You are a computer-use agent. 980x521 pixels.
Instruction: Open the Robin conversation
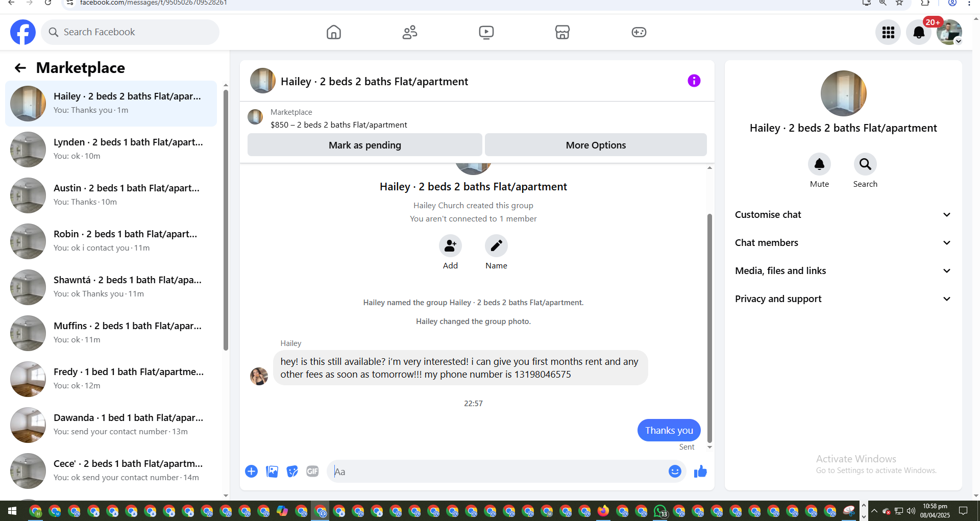tap(111, 241)
